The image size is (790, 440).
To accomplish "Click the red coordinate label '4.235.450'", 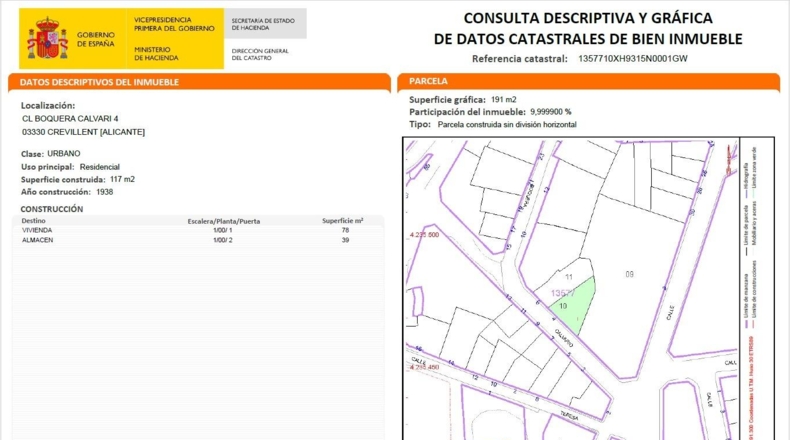I will 424,367.
